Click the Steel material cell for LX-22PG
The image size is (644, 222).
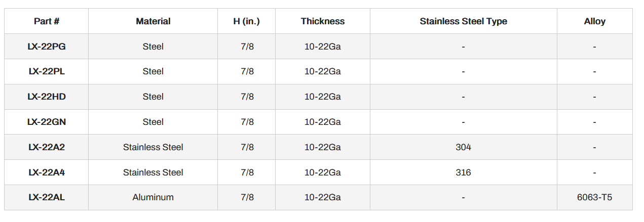[153, 47]
